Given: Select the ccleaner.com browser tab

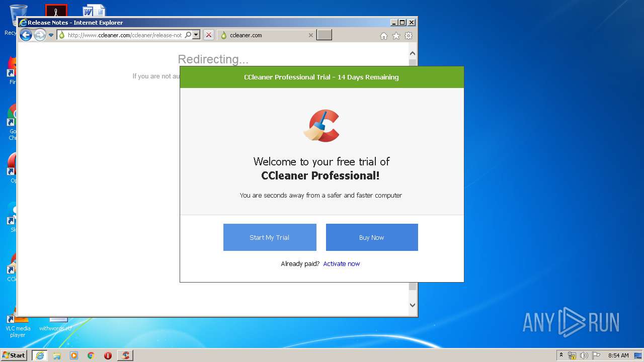Looking at the screenshot, I should pos(267,35).
